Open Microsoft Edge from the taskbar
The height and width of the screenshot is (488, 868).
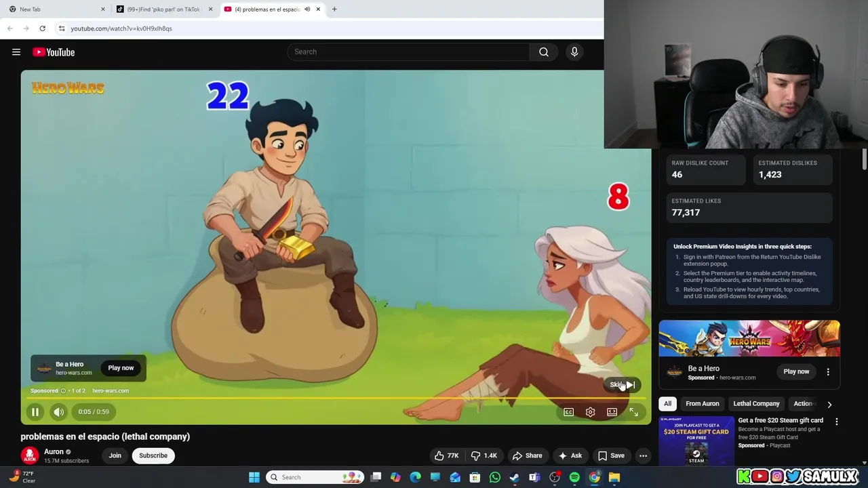coord(416,477)
